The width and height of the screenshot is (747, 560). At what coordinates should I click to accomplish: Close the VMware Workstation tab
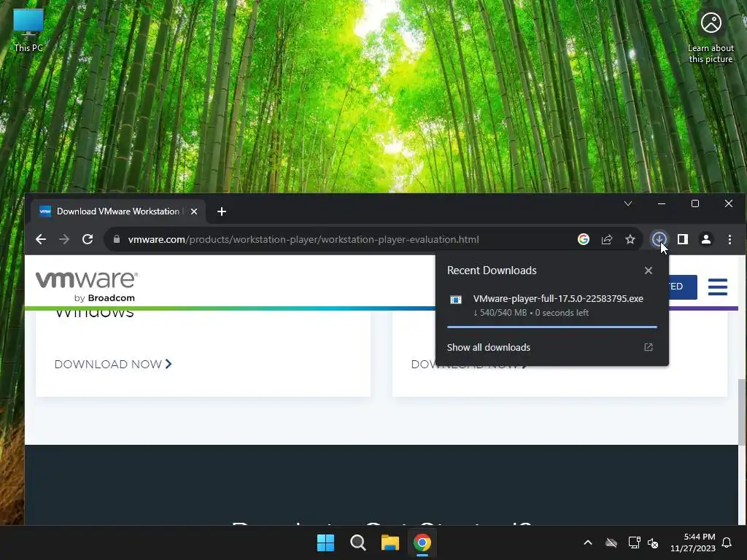click(x=194, y=211)
